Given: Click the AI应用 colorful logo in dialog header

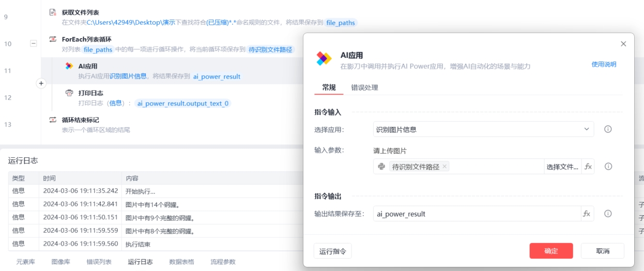Looking at the screenshot, I should 324,59.
